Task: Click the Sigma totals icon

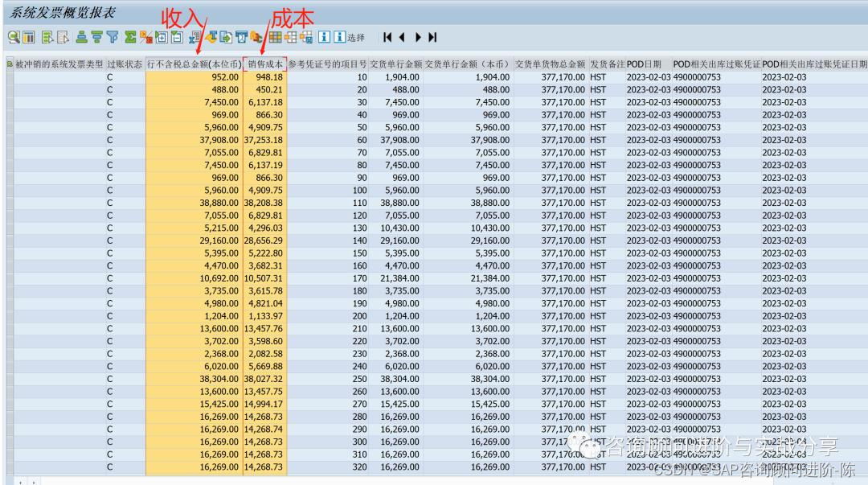Action: point(129,36)
